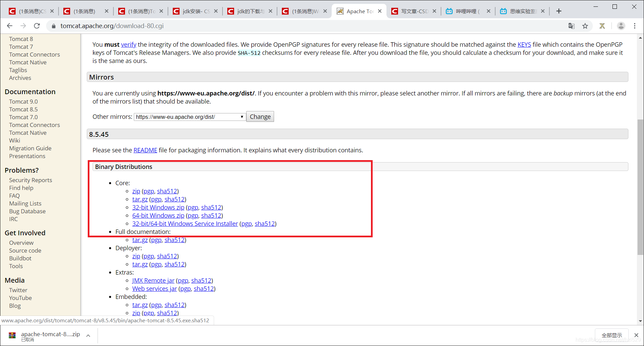This screenshot has width=644, height=346.
Task: Download the Web services jar
Action: click(154, 289)
